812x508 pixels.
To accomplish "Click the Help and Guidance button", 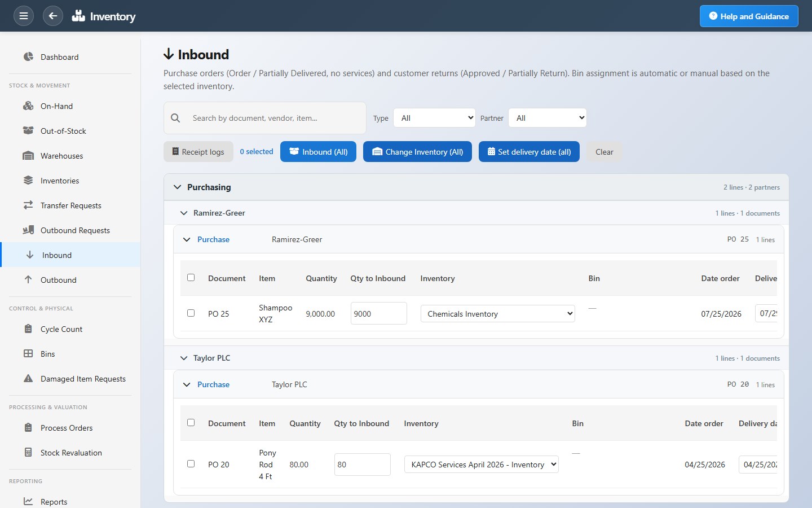I will coord(749,16).
